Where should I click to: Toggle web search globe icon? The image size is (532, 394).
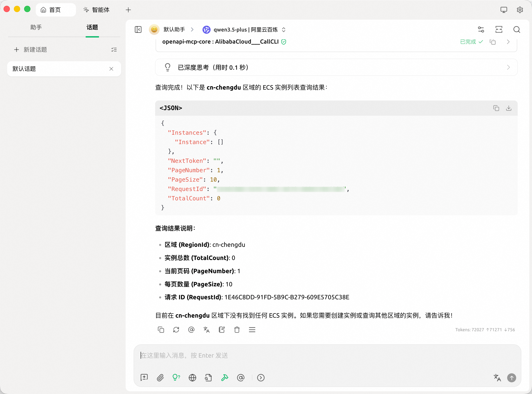point(192,377)
